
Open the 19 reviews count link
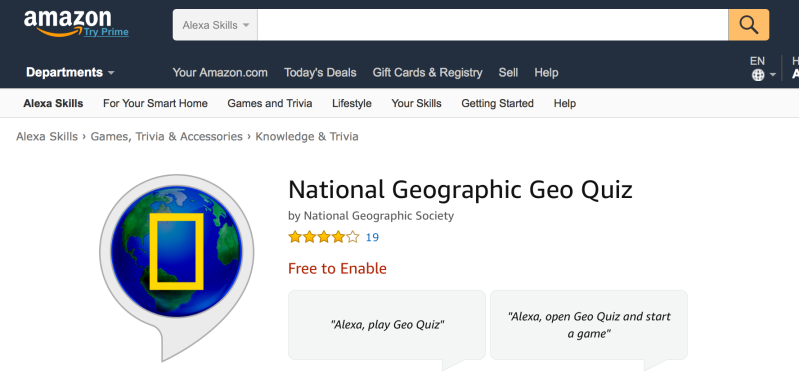372,237
